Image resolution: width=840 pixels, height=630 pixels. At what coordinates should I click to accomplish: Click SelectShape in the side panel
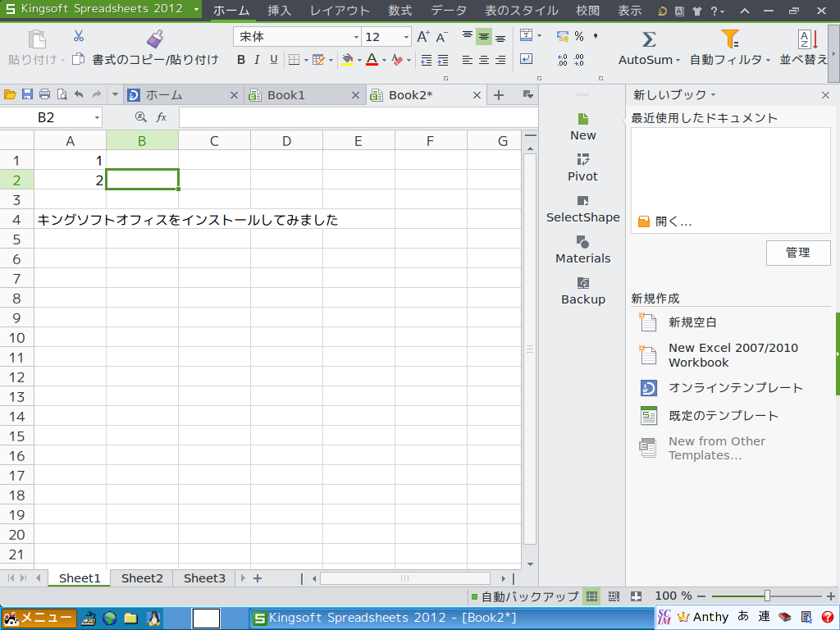pos(583,209)
